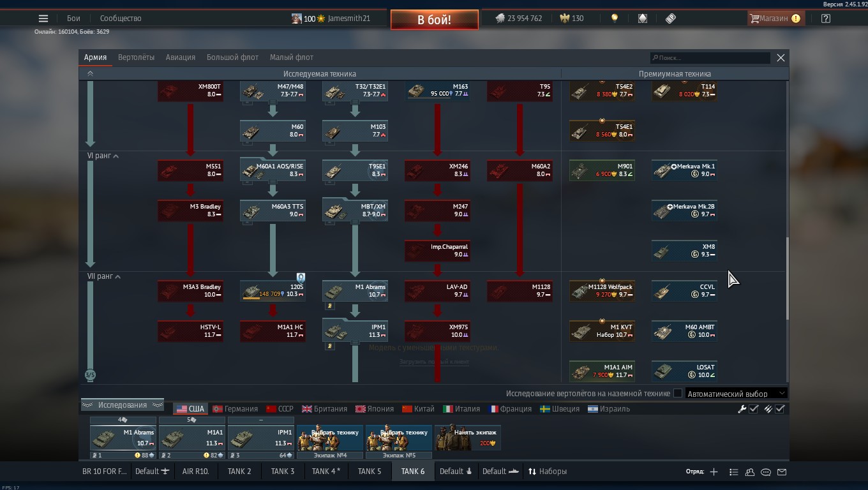This screenshot has height=490, width=868.
Task: Click Выбрать технику for Экипаж №4
Action: point(330,438)
